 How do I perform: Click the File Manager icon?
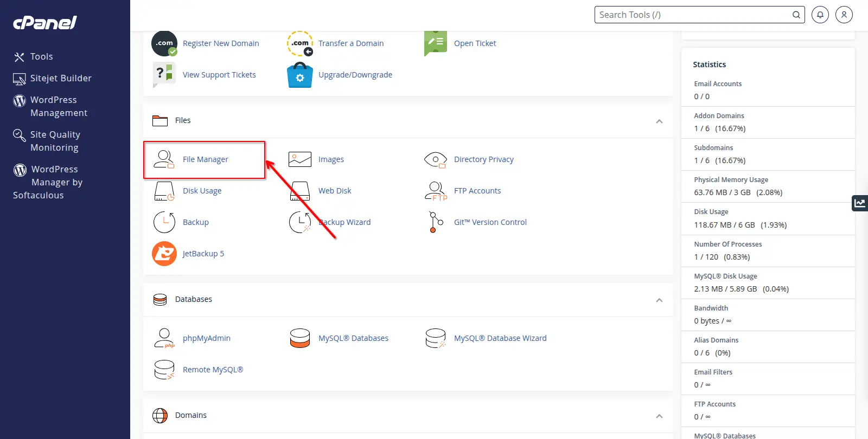pyautogui.click(x=164, y=159)
